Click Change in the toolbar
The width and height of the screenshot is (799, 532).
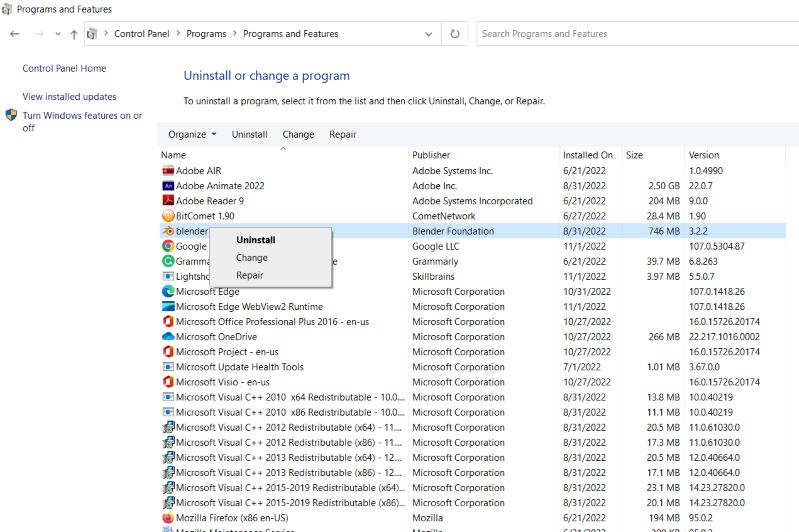[298, 135]
